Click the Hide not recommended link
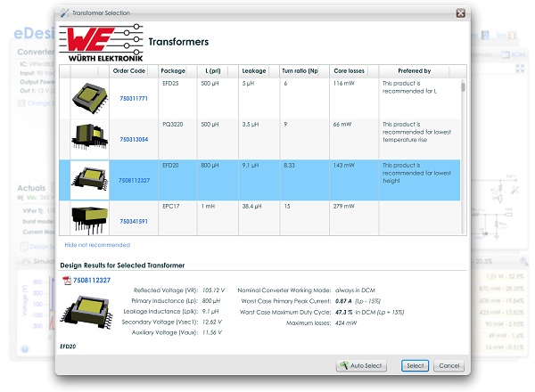The image size is (535, 392). pos(97,244)
